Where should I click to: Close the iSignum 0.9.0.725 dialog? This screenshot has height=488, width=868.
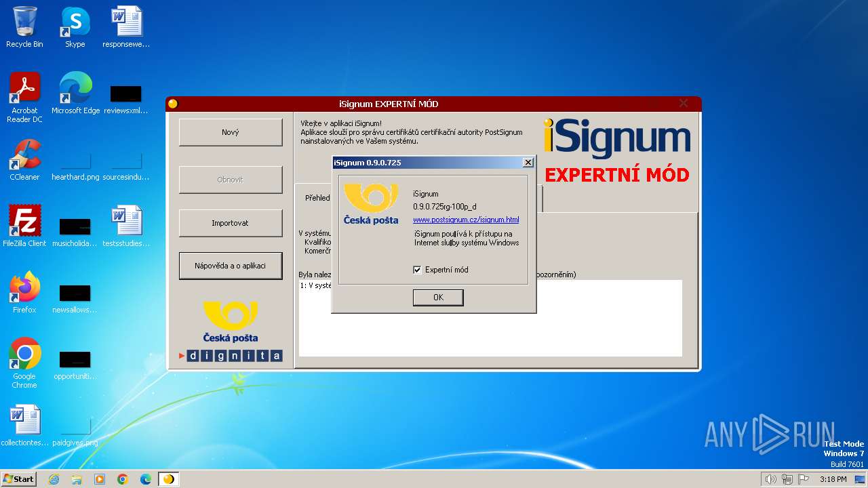[528, 163]
